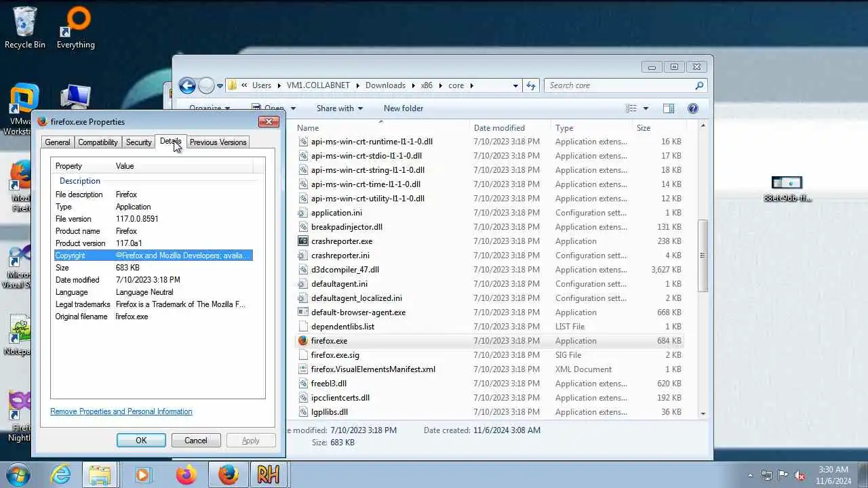
Task: Expand the arrow after core in path
Action: click(x=471, y=85)
